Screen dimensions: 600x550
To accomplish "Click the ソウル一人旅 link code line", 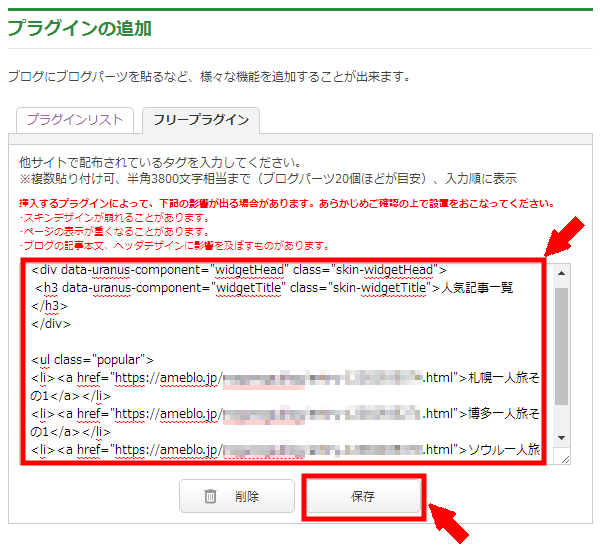I will tap(285, 450).
